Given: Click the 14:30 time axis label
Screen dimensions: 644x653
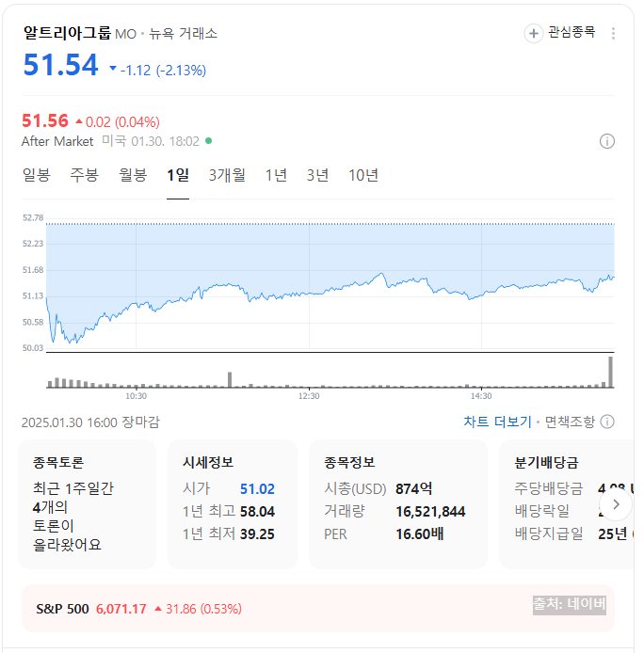Looking at the screenshot, I should [481, 396].
